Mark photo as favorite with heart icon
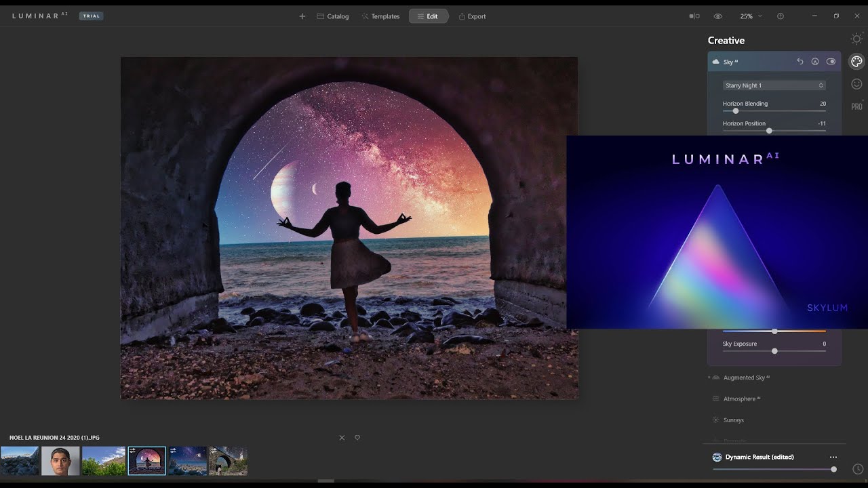The width and height of the screenshot is (868, 488). click(x=357, y=438)
